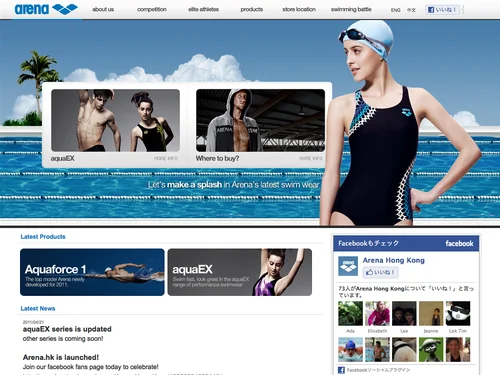Open the products menu item
The image size is (500, 375).
click(x=252, y=9)
